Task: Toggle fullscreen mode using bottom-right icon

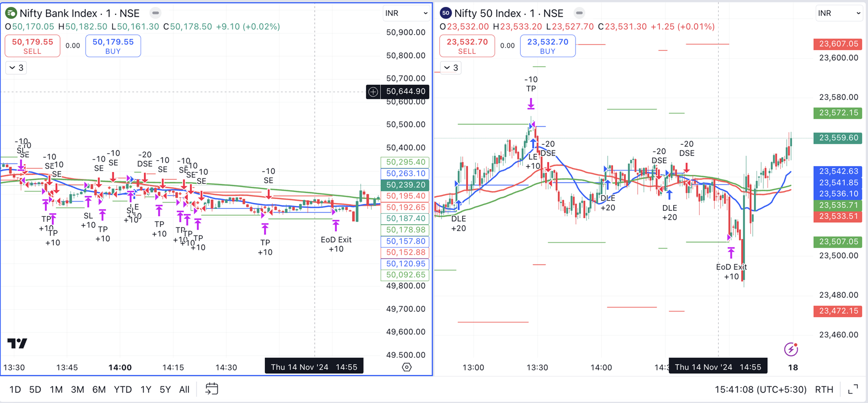Action: (853, 390)
